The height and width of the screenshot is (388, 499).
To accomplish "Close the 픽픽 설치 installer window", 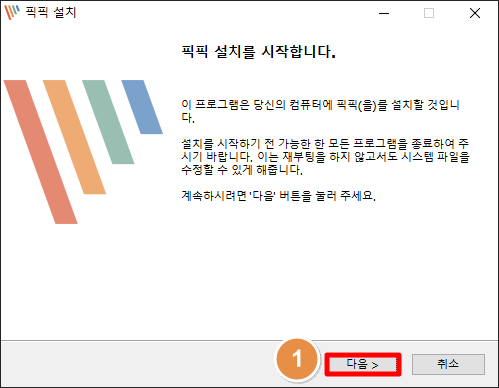I will tap(475, 13).
